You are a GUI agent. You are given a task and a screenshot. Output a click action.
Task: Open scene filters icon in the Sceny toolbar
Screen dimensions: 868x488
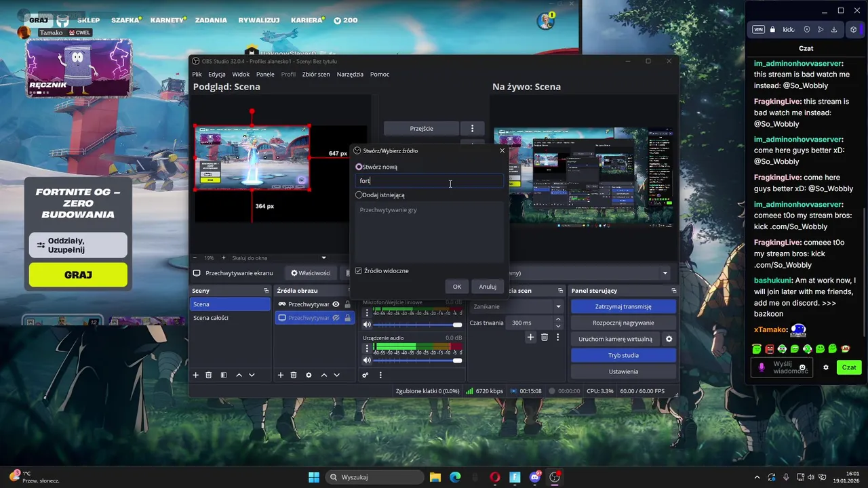click(223, 375)
